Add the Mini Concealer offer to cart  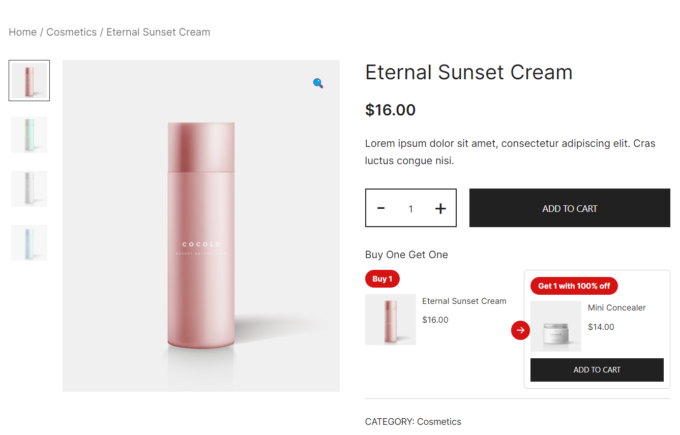click(x=596, y=370)
